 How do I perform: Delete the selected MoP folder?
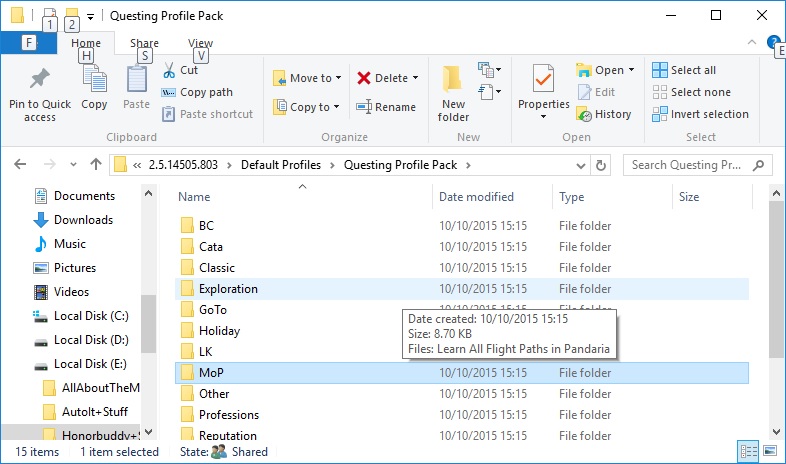pyautogui.click(x=382, y=78)
